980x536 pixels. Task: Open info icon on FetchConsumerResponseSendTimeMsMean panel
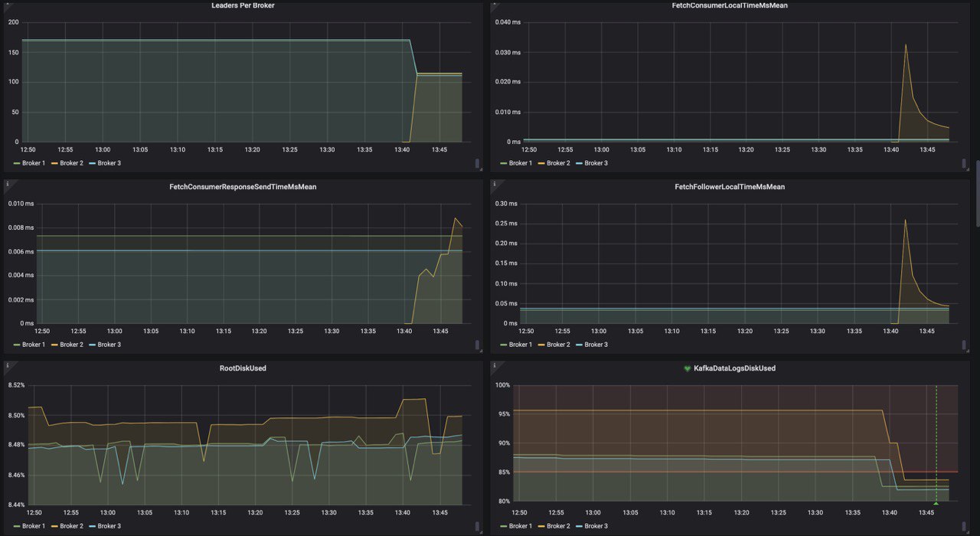click(7, 184)
